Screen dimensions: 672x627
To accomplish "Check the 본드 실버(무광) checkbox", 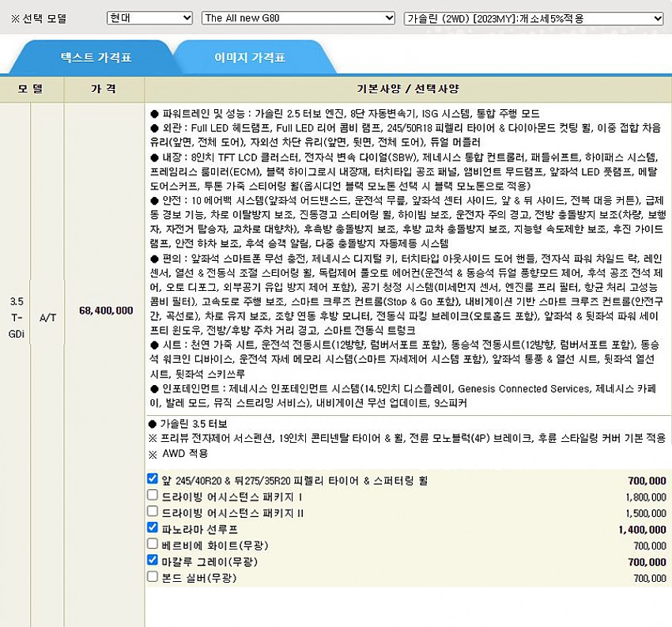I will click(x=153, y=577).
